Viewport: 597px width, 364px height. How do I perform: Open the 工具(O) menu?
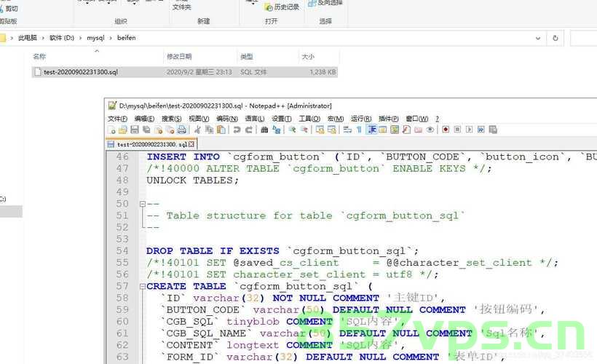coord(309,119)
